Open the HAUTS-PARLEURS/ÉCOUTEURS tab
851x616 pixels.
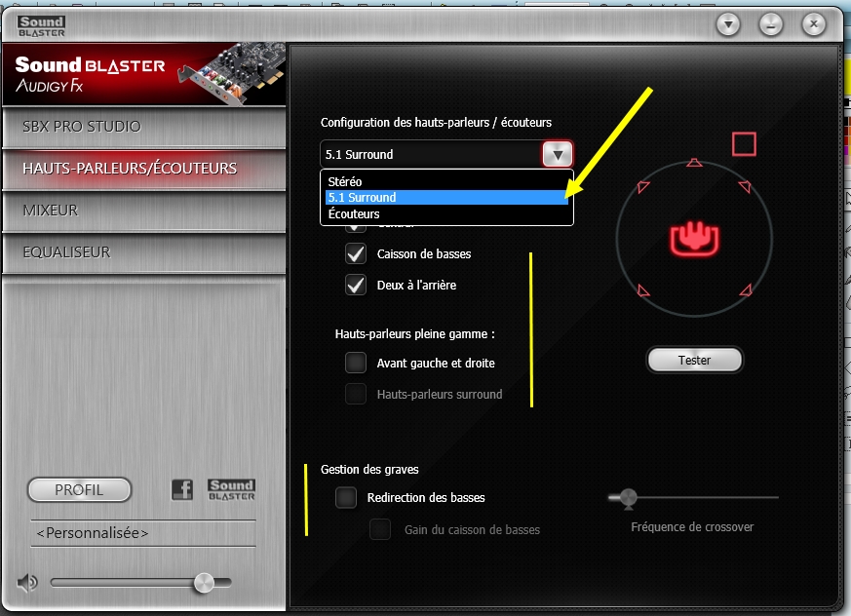coord(144,169)
